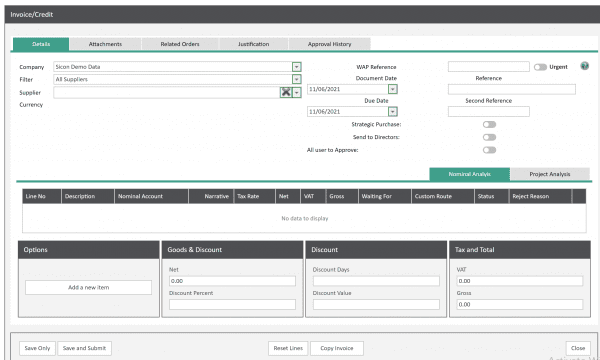
Task: Click the Document Date field showing 11/06/2021
Action: click(x=348, y=89)
